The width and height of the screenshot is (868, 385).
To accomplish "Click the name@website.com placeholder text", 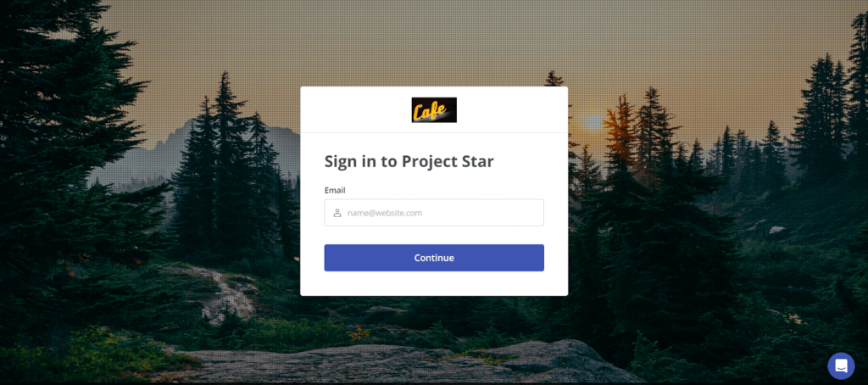I will (385, 213).
